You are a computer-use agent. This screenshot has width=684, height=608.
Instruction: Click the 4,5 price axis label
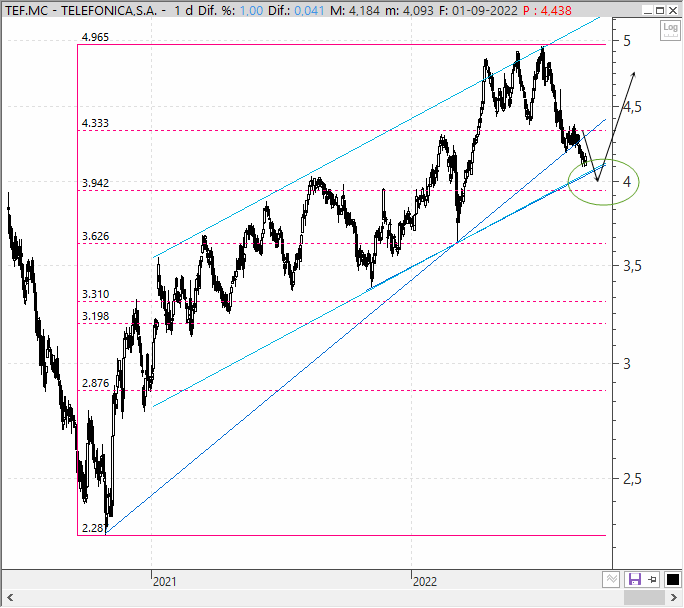click(x=632, y=107)
